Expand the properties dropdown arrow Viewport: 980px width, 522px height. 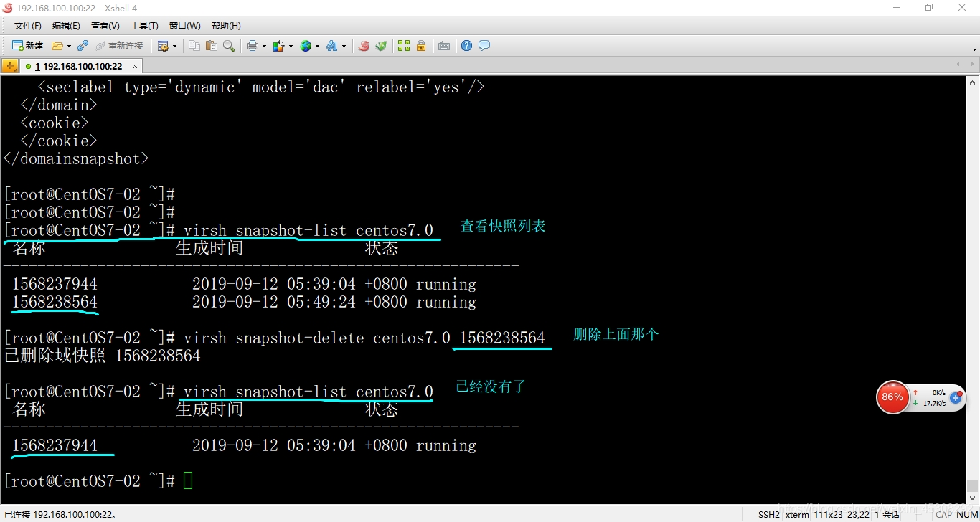(174, 46)
